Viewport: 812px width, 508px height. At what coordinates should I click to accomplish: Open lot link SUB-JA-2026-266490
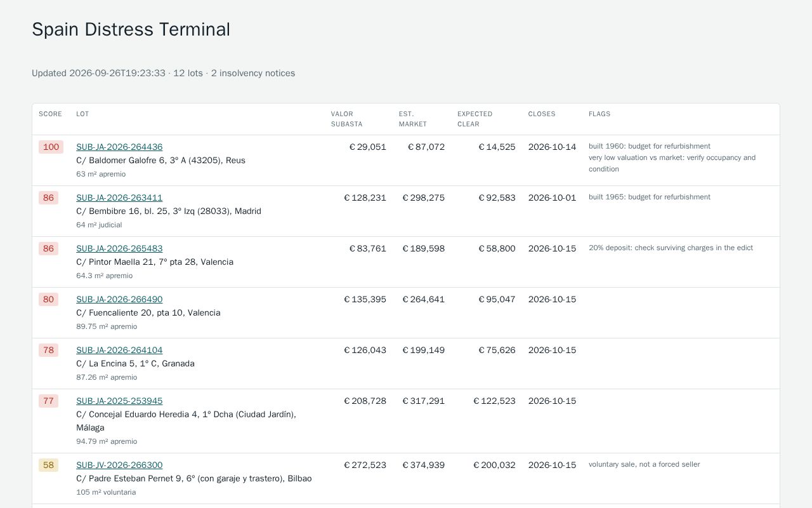tap(119, 299)
